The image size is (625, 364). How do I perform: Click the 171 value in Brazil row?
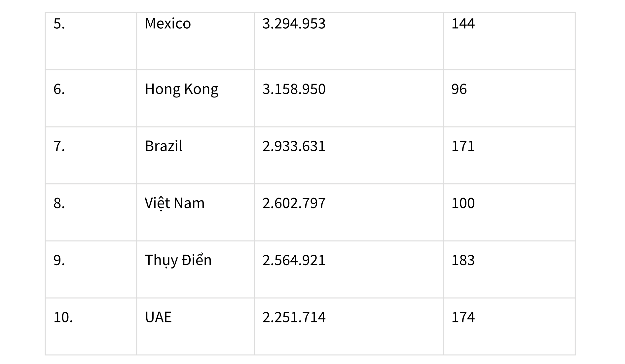tap(463, 146)
